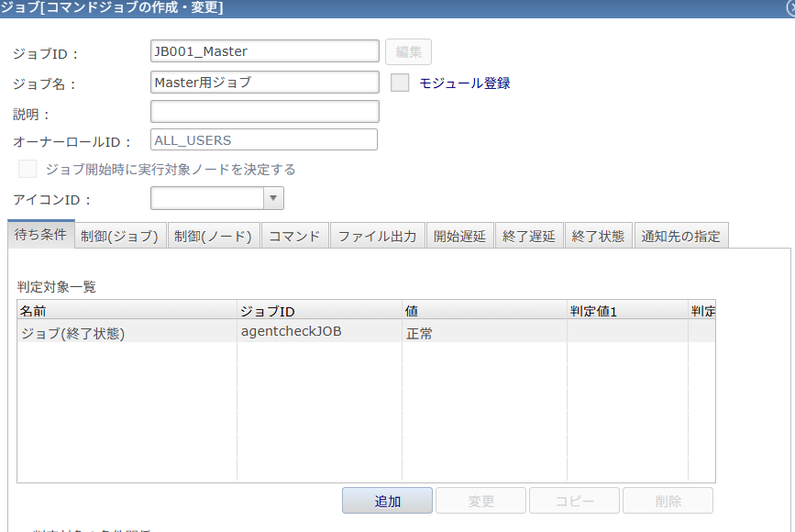The width and height of the screenshot is (795, 532).
Task: Click the disabled 編集 button
Action: 408,51
